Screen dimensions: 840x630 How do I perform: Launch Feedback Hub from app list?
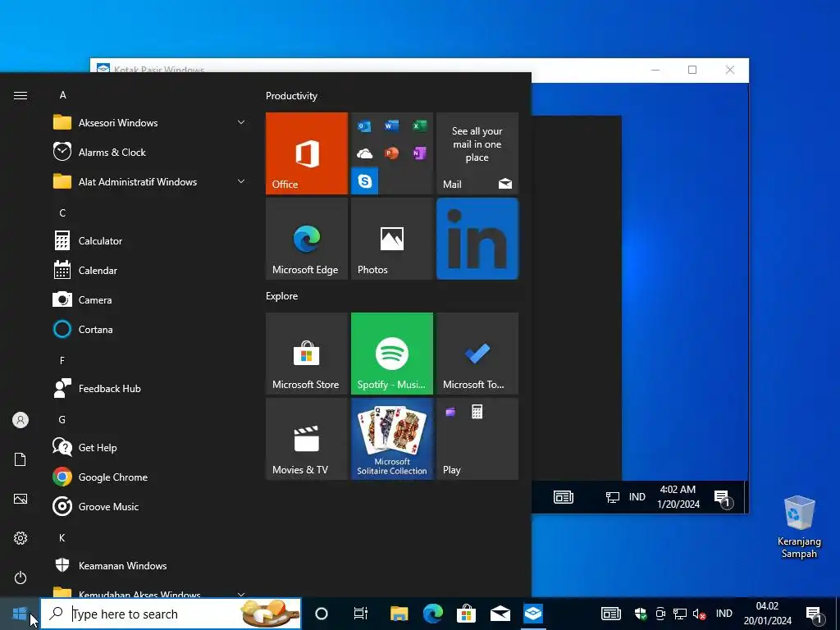149,388
